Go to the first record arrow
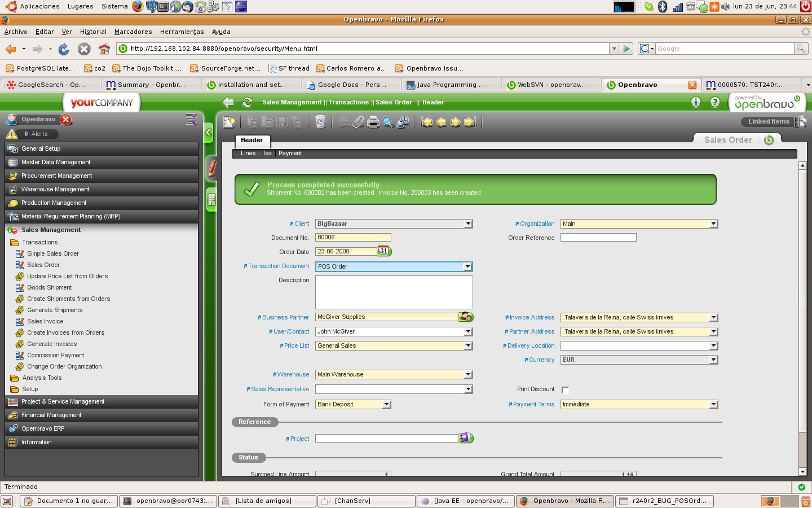 click(427, 122)
